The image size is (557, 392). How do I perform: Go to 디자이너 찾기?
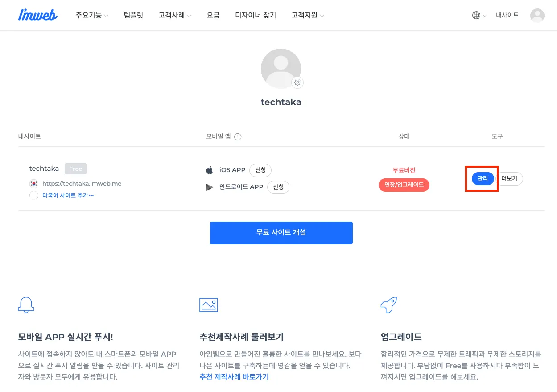click(x=256, y=15)
